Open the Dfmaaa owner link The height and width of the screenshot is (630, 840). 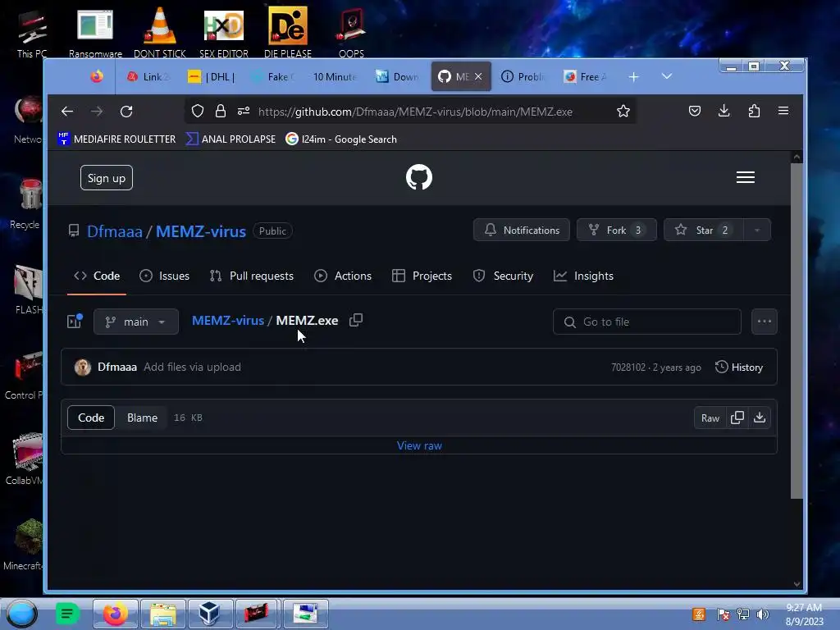coord(115,231)
